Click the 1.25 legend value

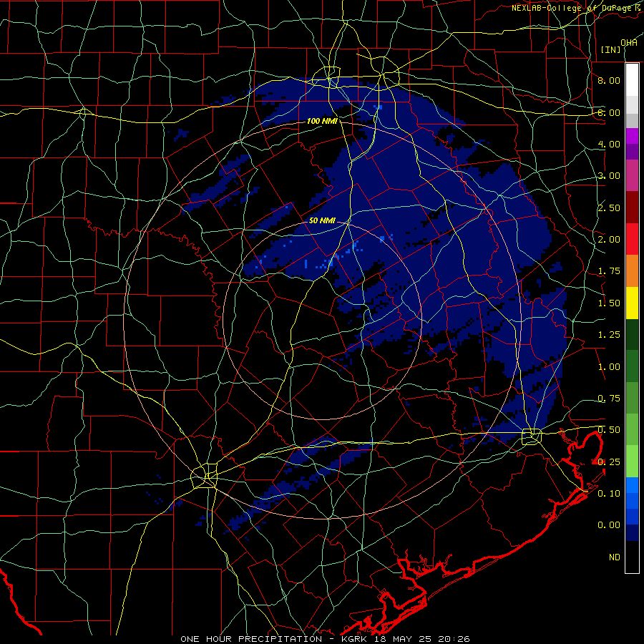tap(609, 335)
